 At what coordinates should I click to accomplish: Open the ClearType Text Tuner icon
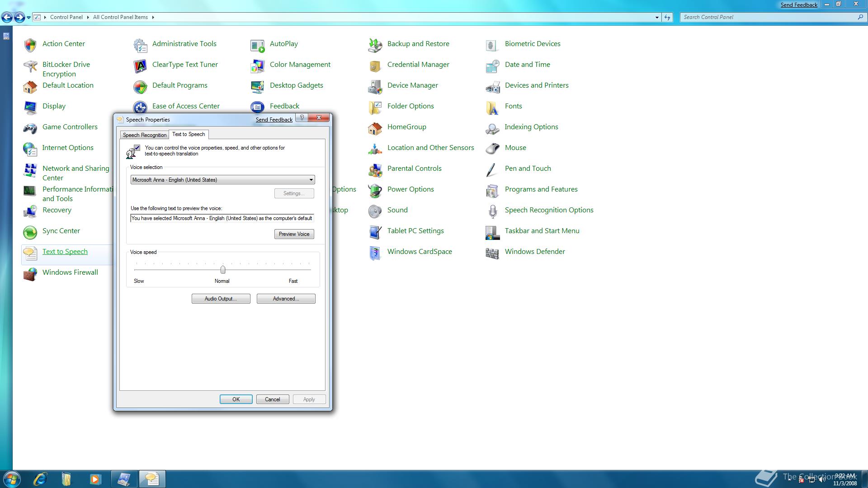pos(140,66)
